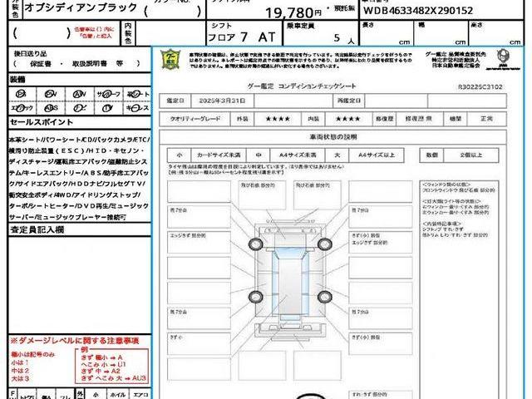The height and width of the screenshot is (399, 532).
Task: Click the 装備 section heading
Action: (17, 80)
